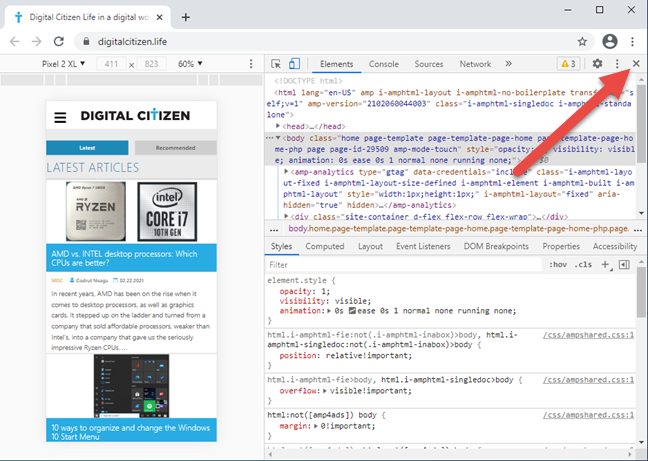This screenshot has height=461, width=648.
Task: Reload the page in Chrome
Action: click(59, 41)
